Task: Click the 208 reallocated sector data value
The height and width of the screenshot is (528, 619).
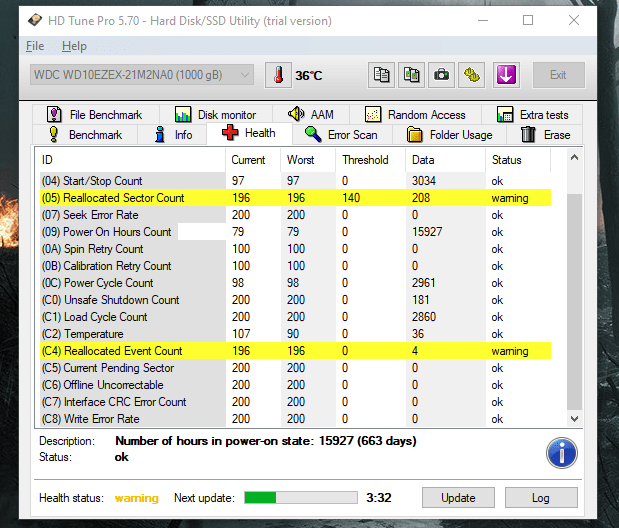Action: [x=421, y=198]
